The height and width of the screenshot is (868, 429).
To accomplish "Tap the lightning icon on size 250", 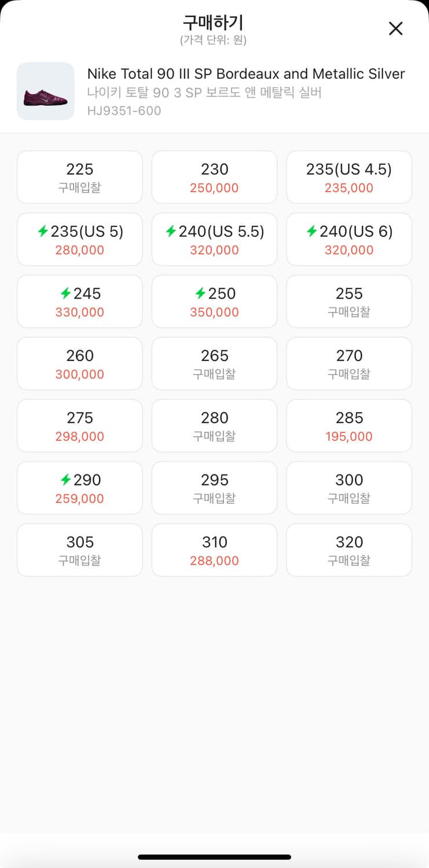I will pos(200,294).
